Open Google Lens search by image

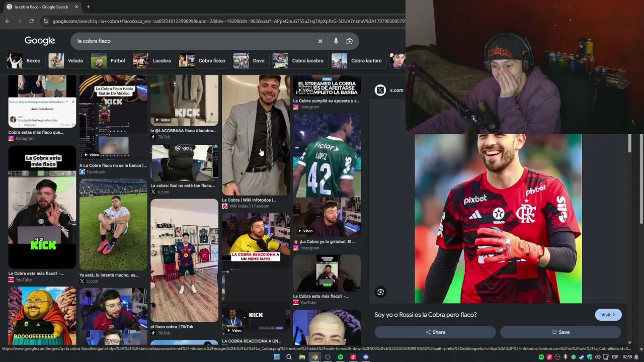click(349, 41)
